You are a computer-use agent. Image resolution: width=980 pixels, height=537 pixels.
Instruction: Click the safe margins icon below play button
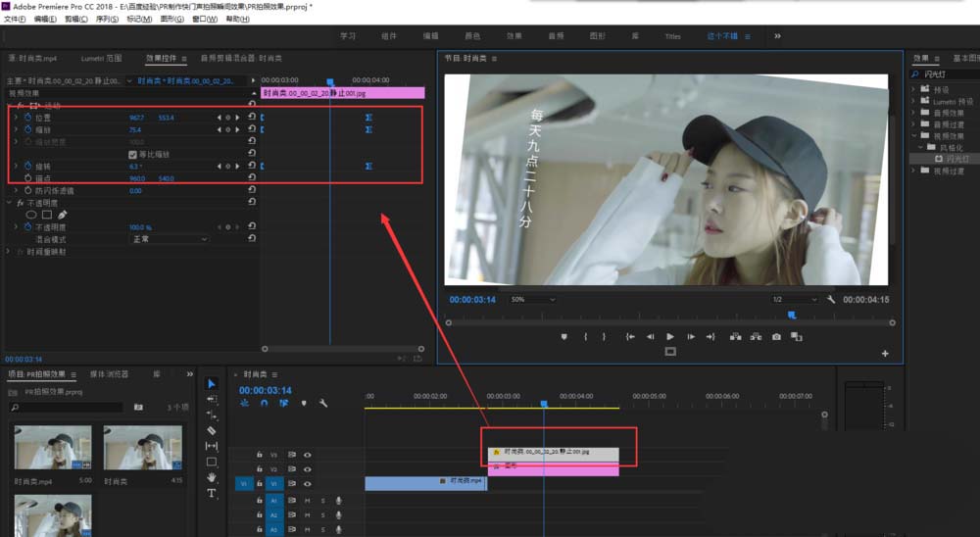(x=670, y=352)
